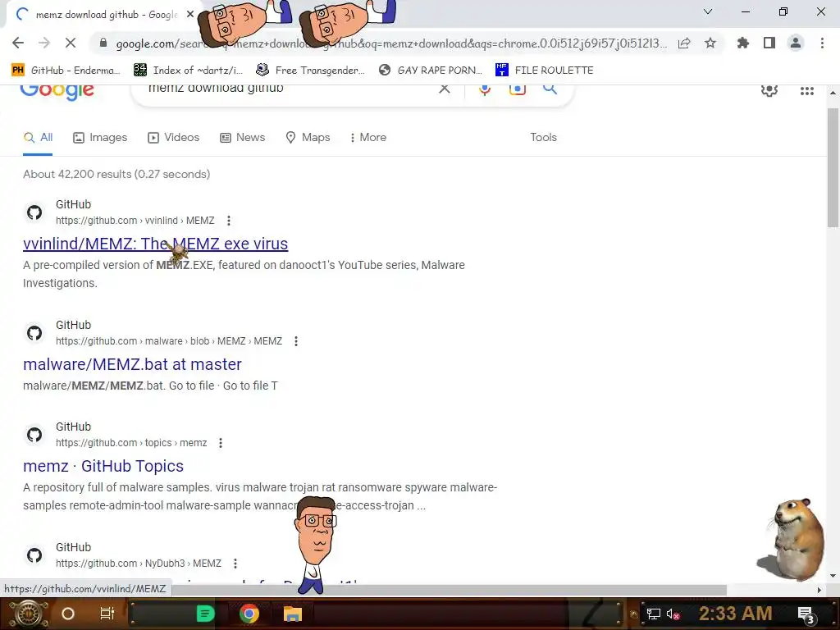Close the memz download github tab
Viewport: 840px width, 630px height.
(190, 15)
